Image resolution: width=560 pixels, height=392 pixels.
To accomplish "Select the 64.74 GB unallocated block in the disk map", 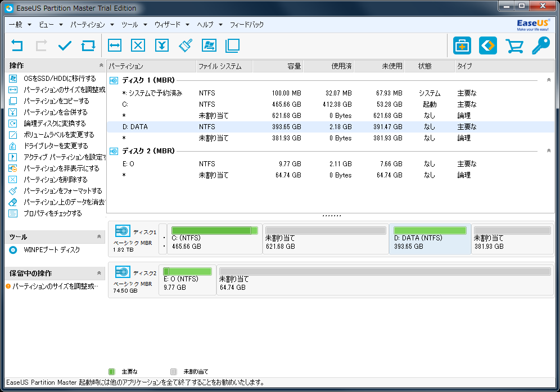I will [x=385, y=280].
